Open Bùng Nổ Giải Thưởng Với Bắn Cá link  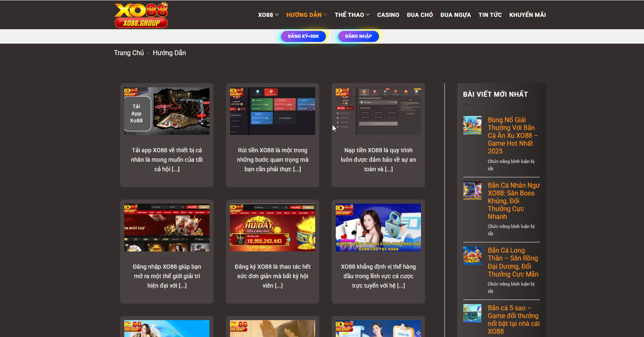click(x=513, y=135)
